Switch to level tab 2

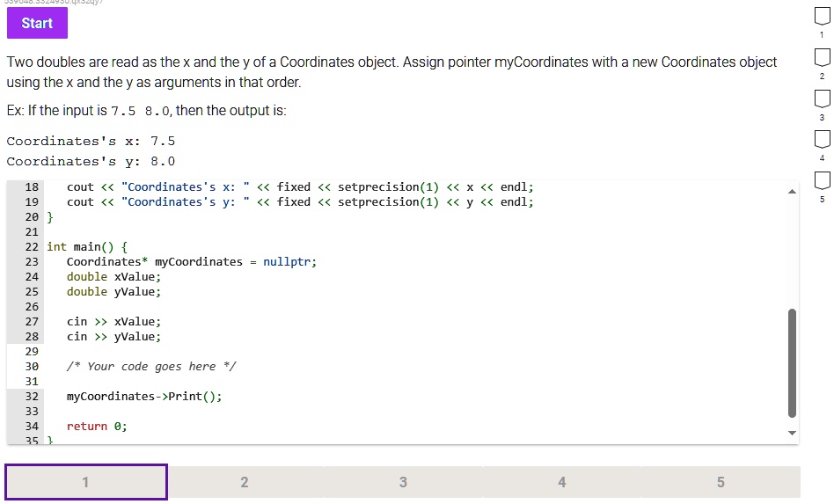(x=245, y=482)
